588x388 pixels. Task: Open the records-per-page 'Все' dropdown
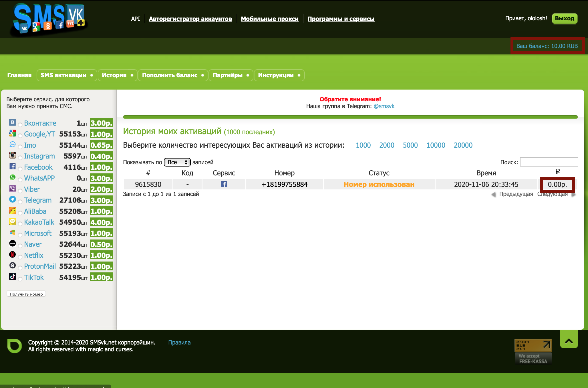[x=177, y=162]
